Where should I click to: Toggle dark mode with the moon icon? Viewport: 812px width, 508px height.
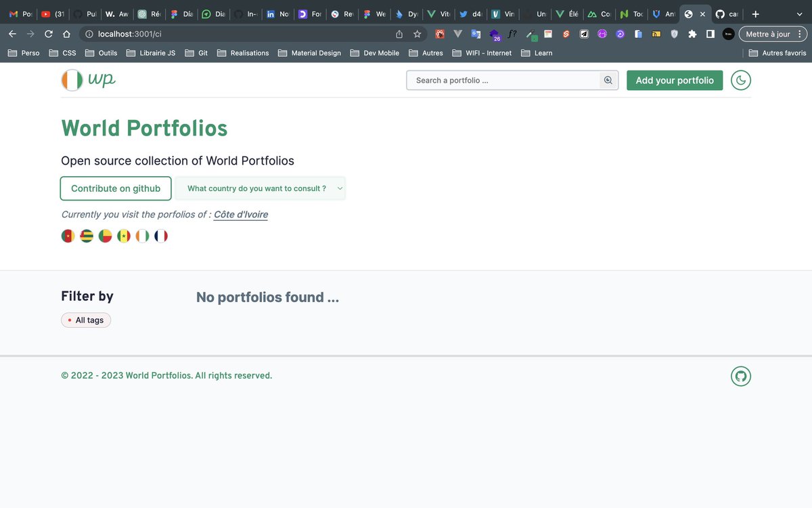point(741,80)
